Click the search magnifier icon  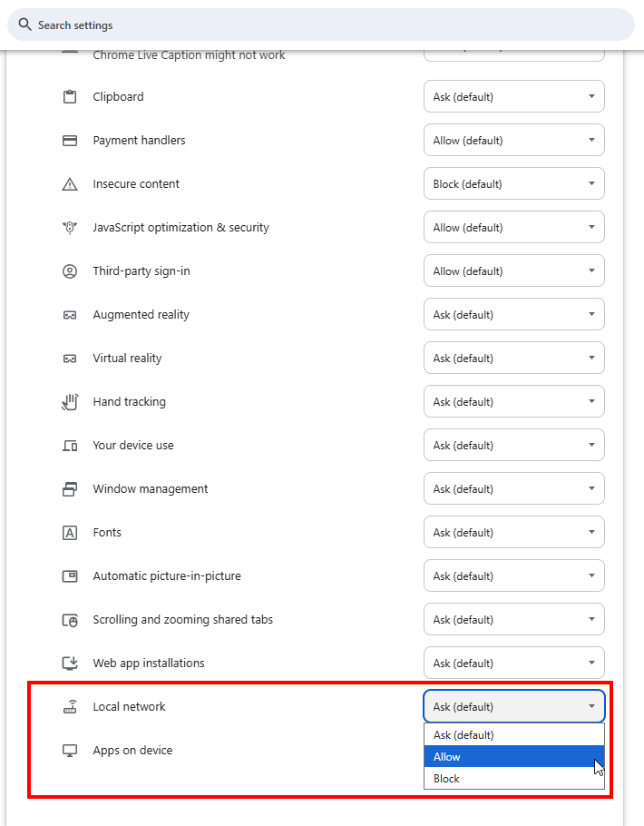(24, 25)
